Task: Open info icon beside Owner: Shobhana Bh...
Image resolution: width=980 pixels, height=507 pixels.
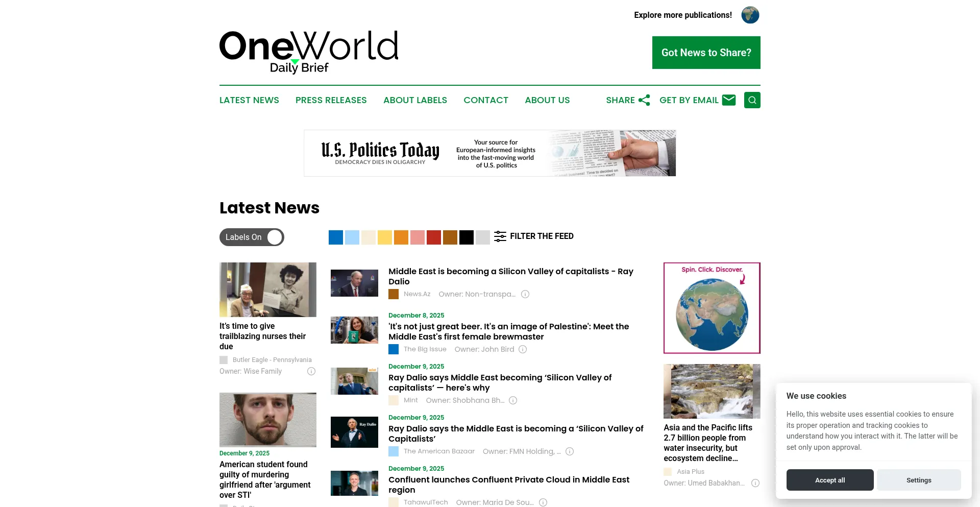Action: pos(513,400)
